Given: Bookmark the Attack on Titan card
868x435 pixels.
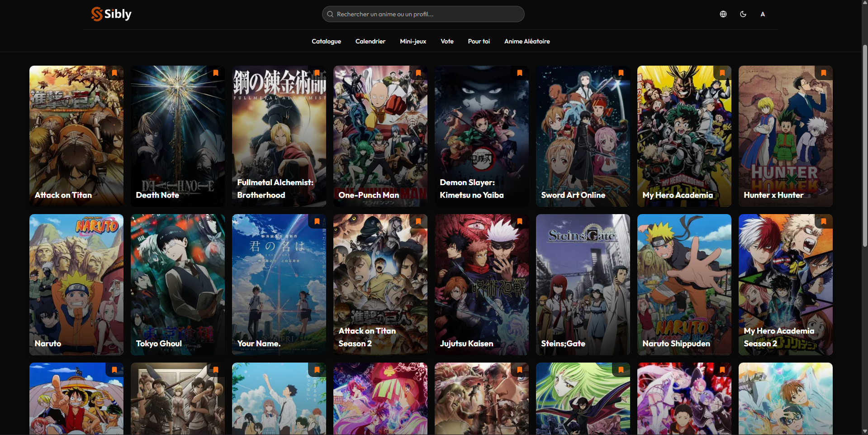Looking at the screenshot, I should 114,73.
